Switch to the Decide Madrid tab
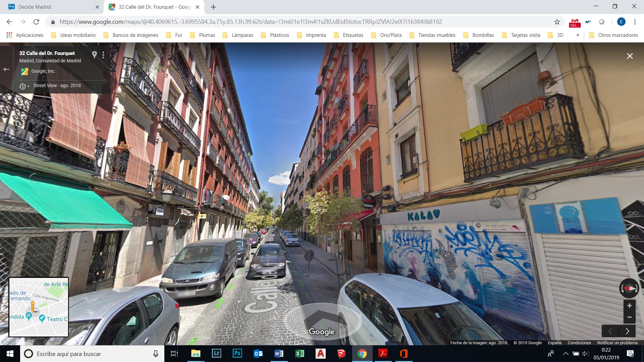 click(x=35, y=7)
